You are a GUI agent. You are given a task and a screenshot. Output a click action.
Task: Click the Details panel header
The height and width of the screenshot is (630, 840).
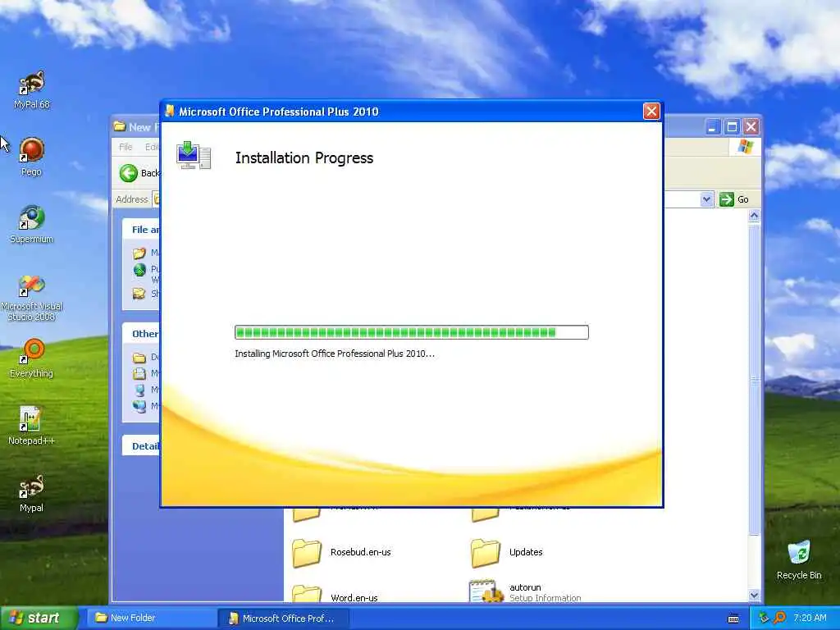(141, 445)
